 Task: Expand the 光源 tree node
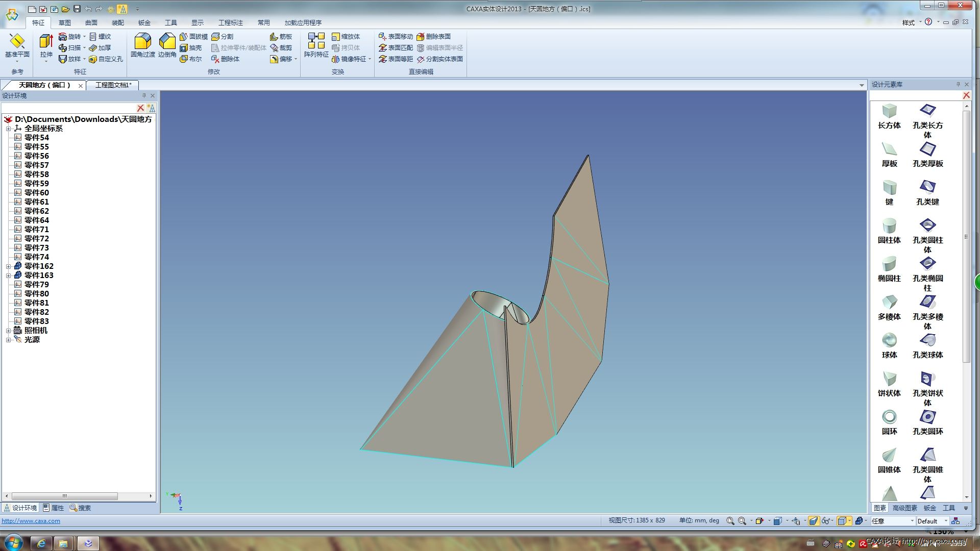click(8, 340)
